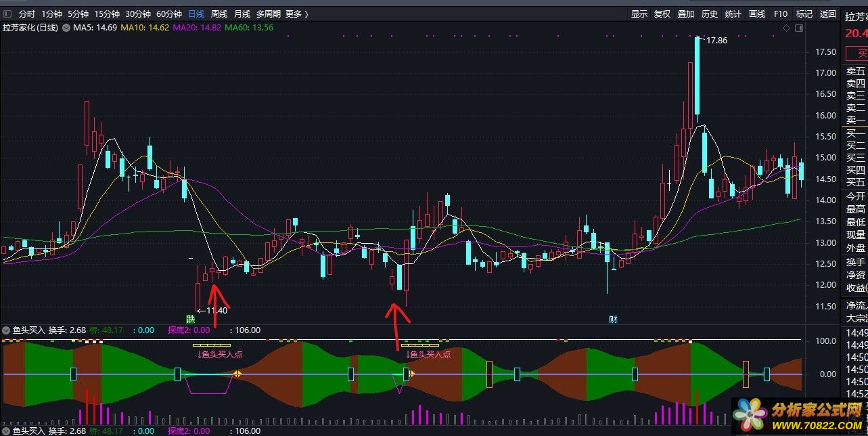Screen dimensions: 868x436
Task: Click the MA20: 14.82 label
Action: 197,28
